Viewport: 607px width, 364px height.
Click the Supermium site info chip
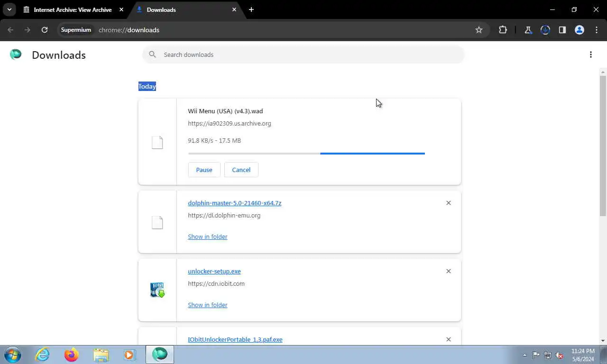click(x=76, y=30)
